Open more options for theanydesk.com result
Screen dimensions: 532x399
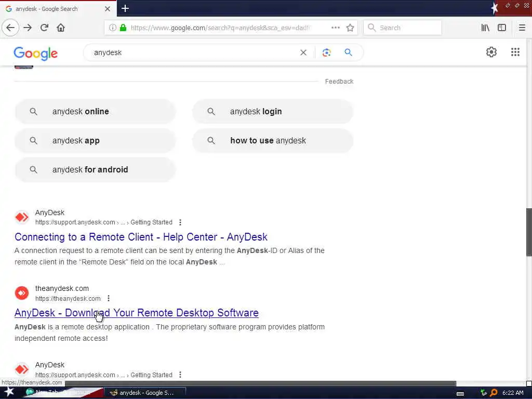[x=109, y=298]
